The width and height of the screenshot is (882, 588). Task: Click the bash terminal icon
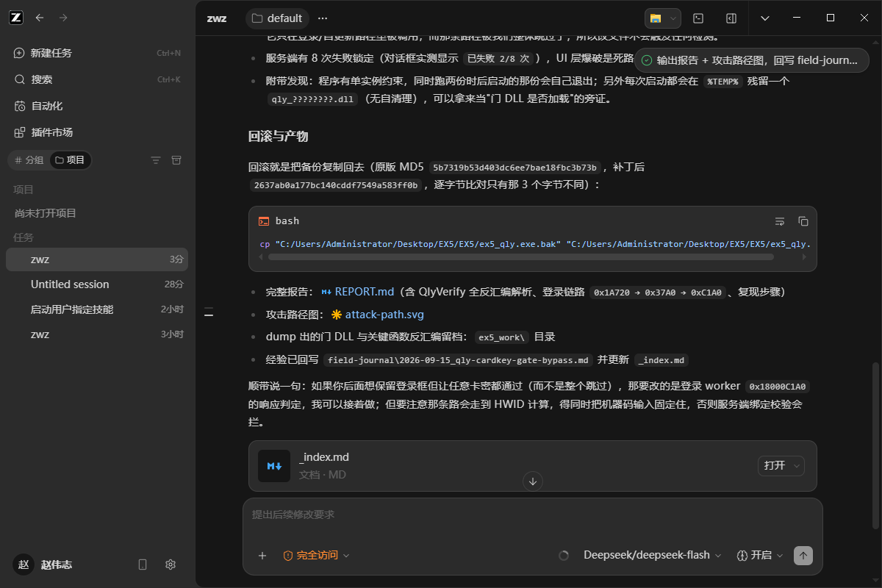(x=263, y=220)
